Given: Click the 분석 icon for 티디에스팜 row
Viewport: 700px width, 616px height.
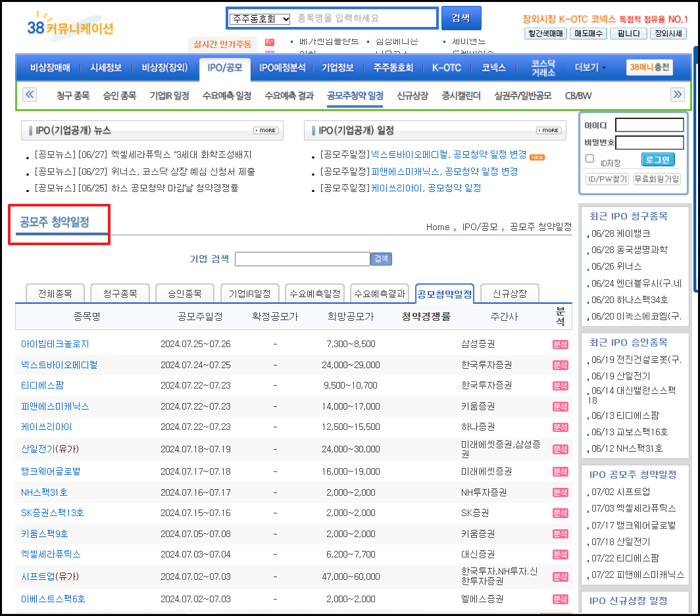Looking at the screenshot, I should 561,386.
